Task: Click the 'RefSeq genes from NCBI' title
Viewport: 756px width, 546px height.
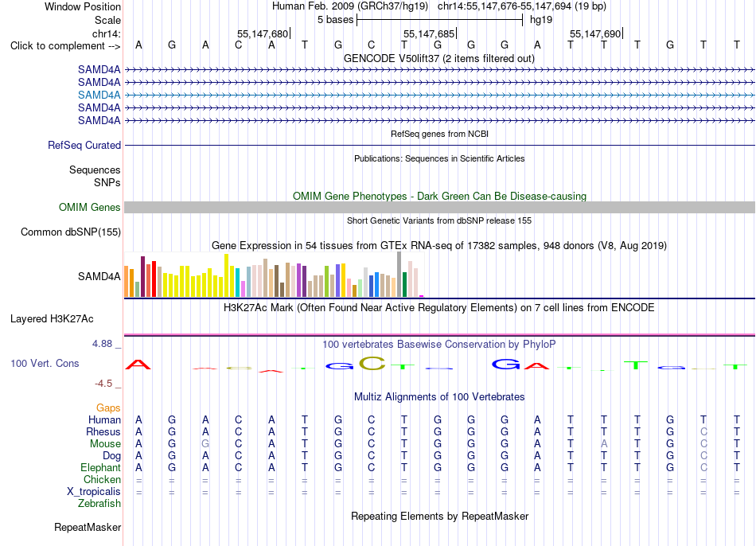Action: [x=439, y=134]
